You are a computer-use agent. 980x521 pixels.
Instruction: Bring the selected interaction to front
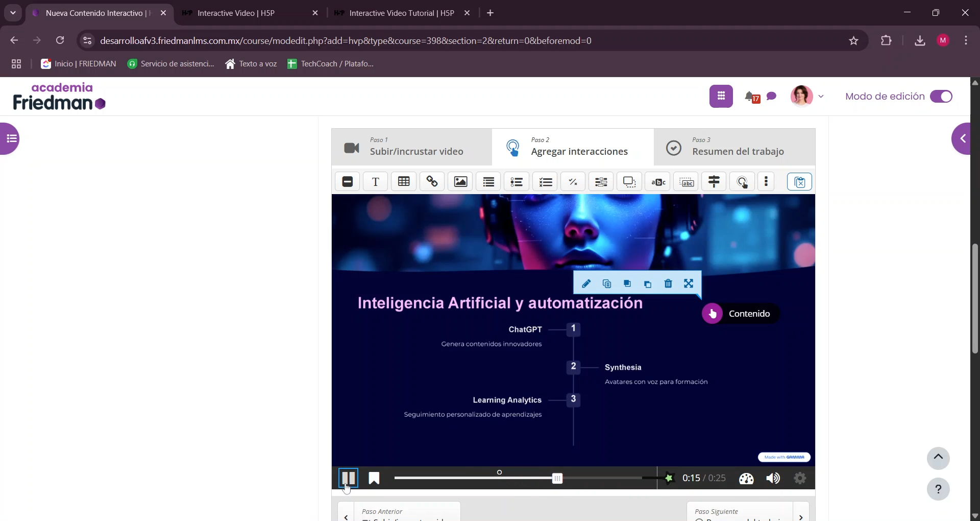click(627, 284)
